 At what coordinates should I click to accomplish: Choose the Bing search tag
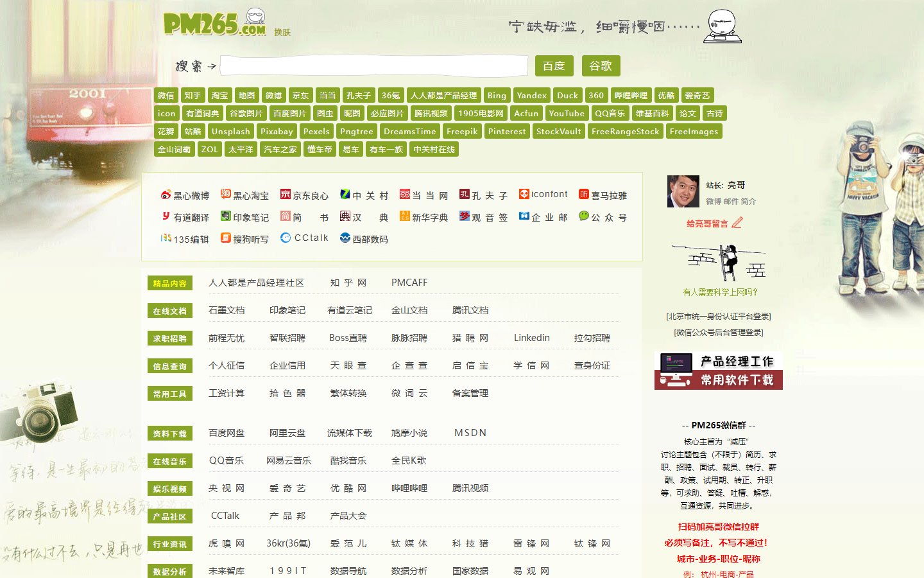[x=497, y=95]
